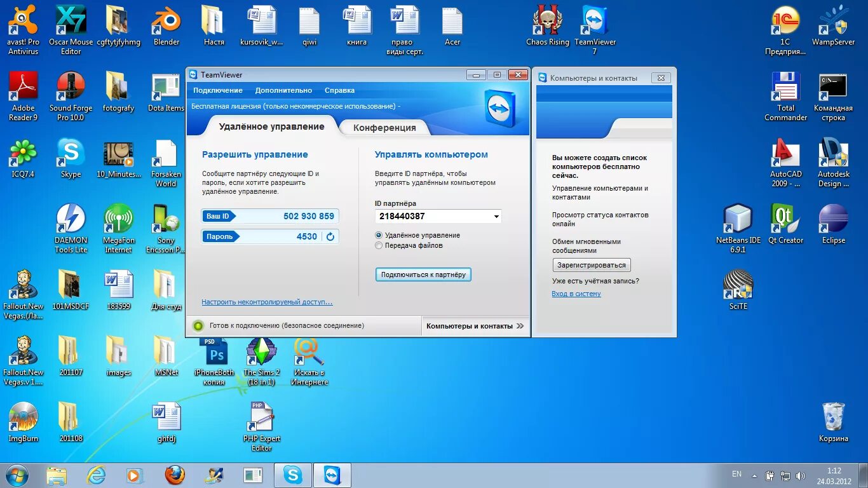This screenshot has width=868, height=488.
Task: Open the MegaFon Internet shortcut
Action: [x=118, y=229]
